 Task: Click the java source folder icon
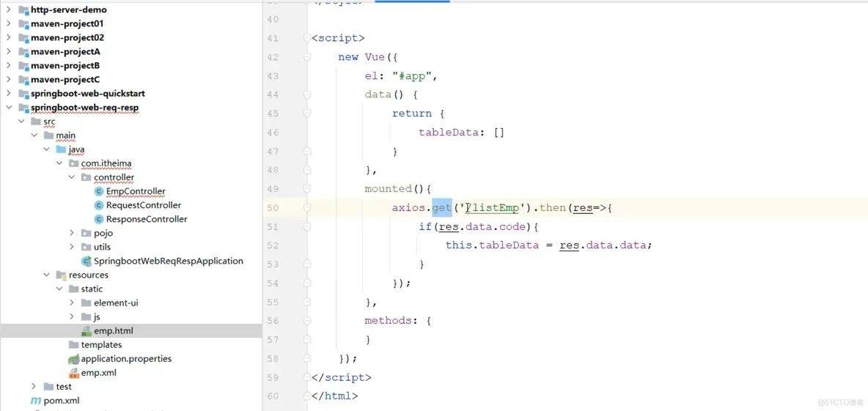(x=61, y=149)
